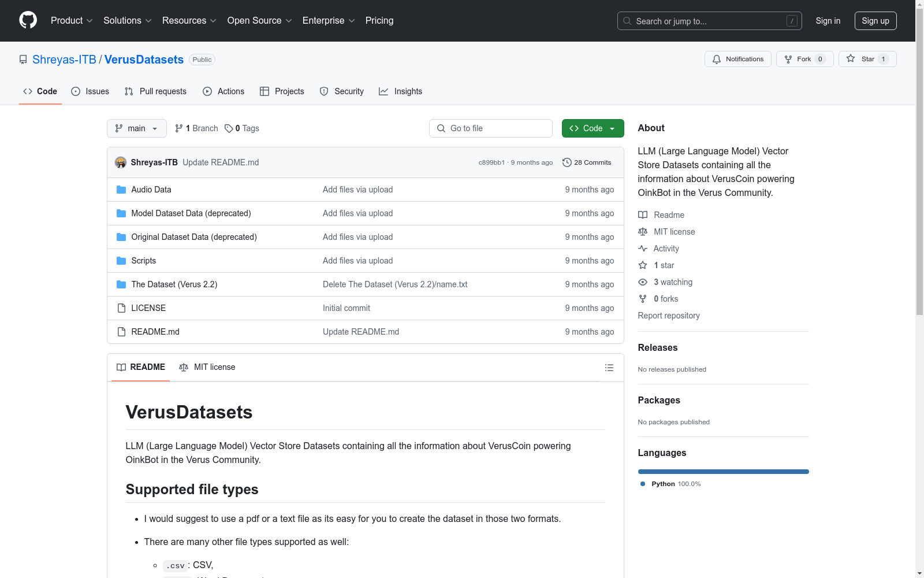Viewport: 924px width, 578px height.
Task: Open the README outline list icon
Action: (x=609, y=368)
